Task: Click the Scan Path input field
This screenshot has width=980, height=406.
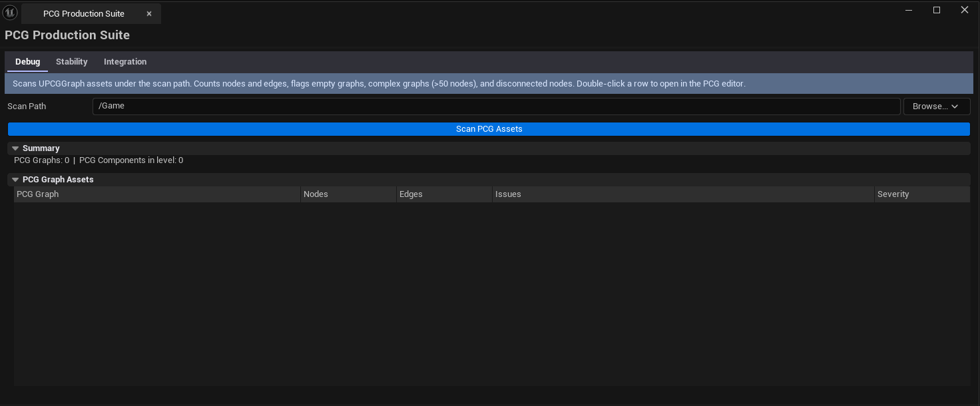Action: tap(496, 106)
